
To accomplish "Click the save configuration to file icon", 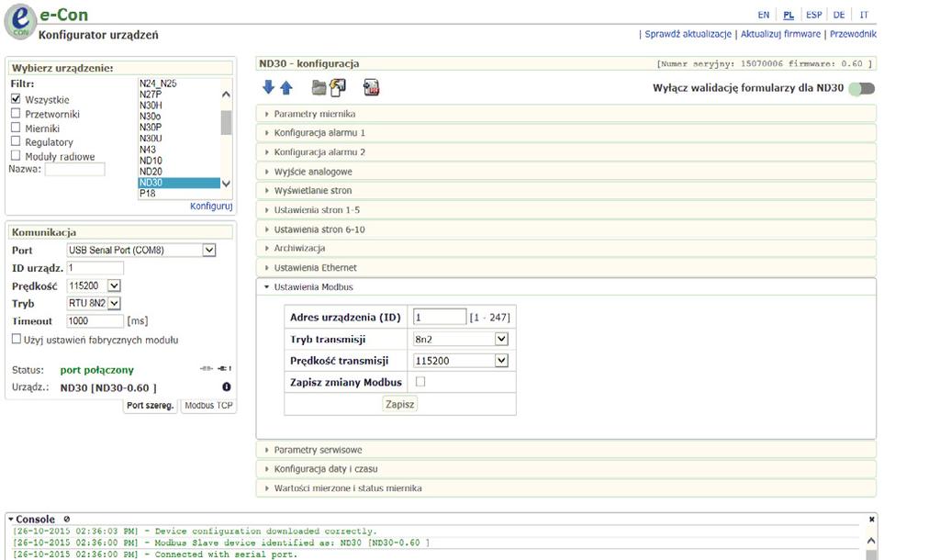I will click(338, 87).
